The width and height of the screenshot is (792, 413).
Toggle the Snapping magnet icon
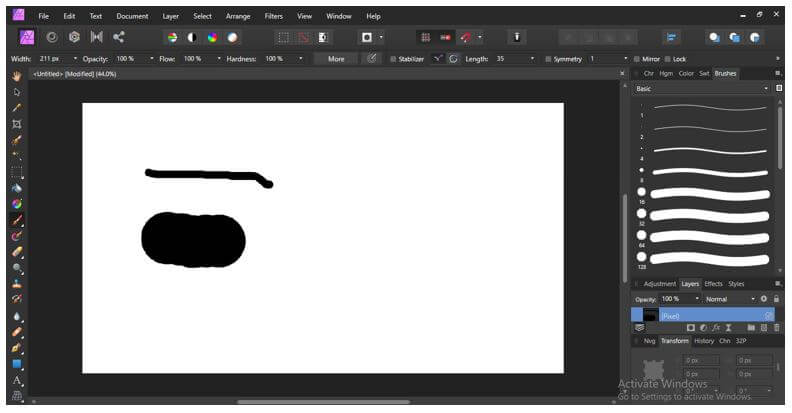(x=466, y=37)
